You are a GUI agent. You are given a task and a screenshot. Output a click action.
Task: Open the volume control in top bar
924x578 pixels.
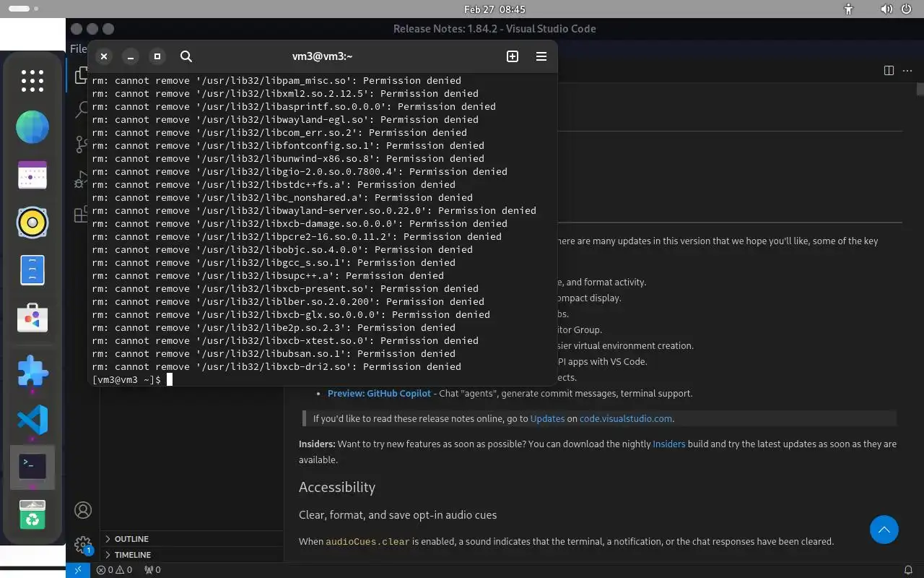coord(886,9)
